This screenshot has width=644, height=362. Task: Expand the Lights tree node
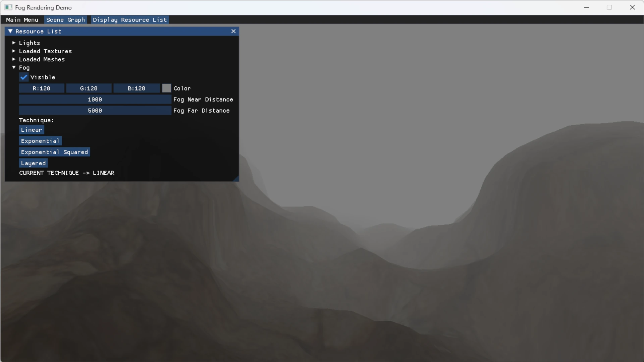[x=14, y=43]
